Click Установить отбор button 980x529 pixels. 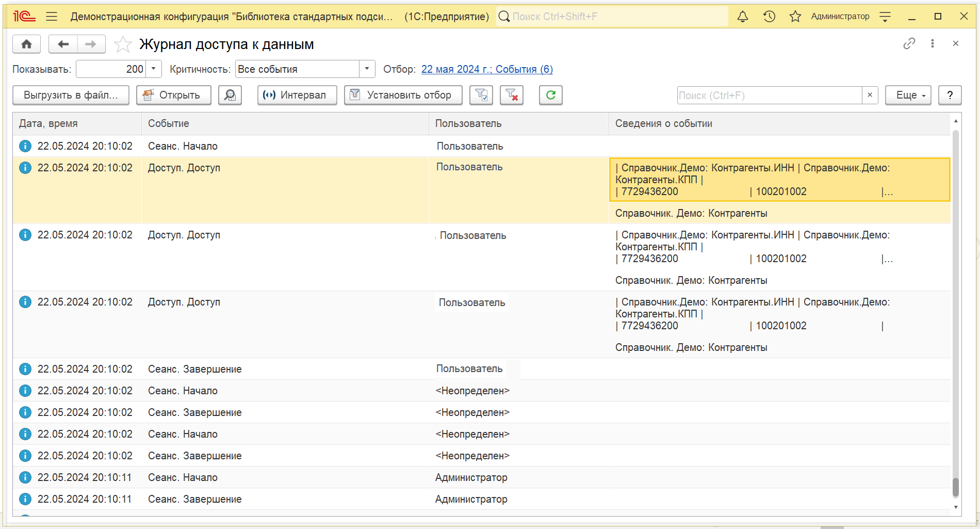[x=403, y=95]
